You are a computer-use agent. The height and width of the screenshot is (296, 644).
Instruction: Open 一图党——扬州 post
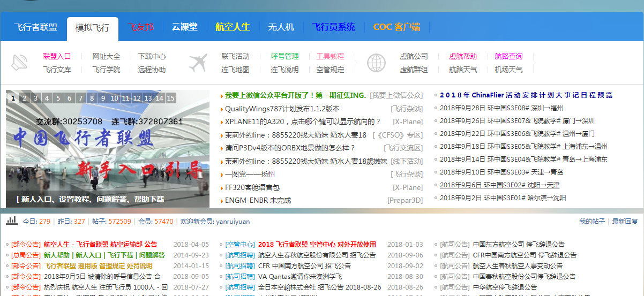[x=250, y=174]
